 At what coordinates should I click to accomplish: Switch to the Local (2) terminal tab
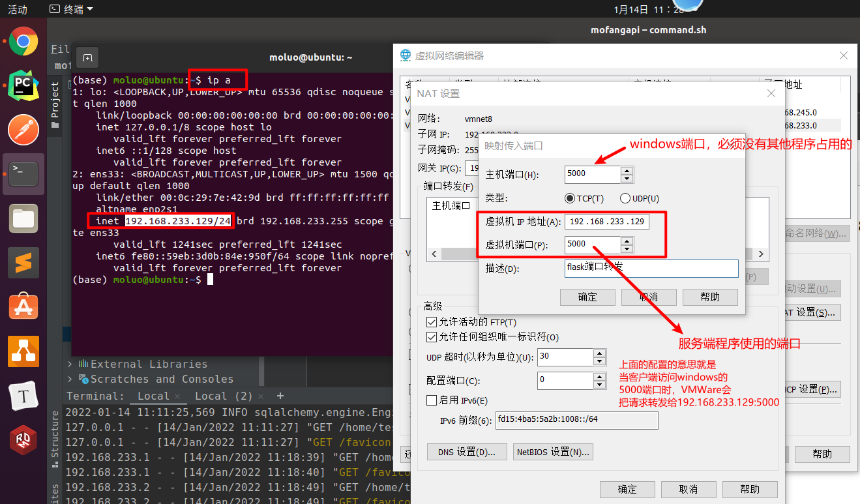point(224,396)
